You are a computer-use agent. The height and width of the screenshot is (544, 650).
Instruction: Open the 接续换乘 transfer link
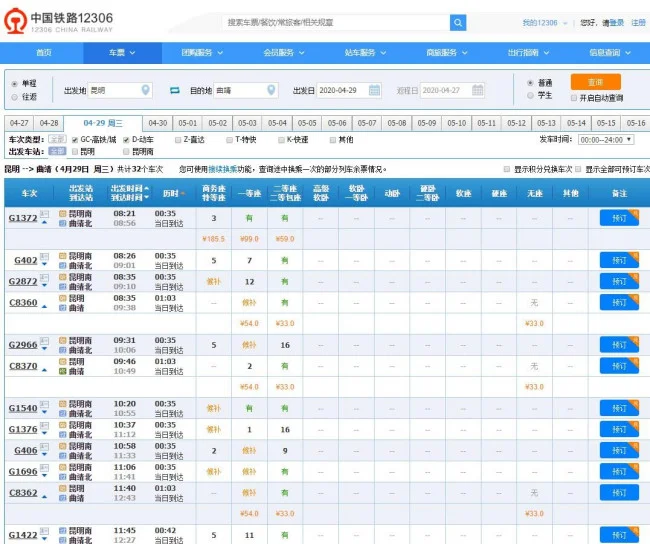coord(223,169)
